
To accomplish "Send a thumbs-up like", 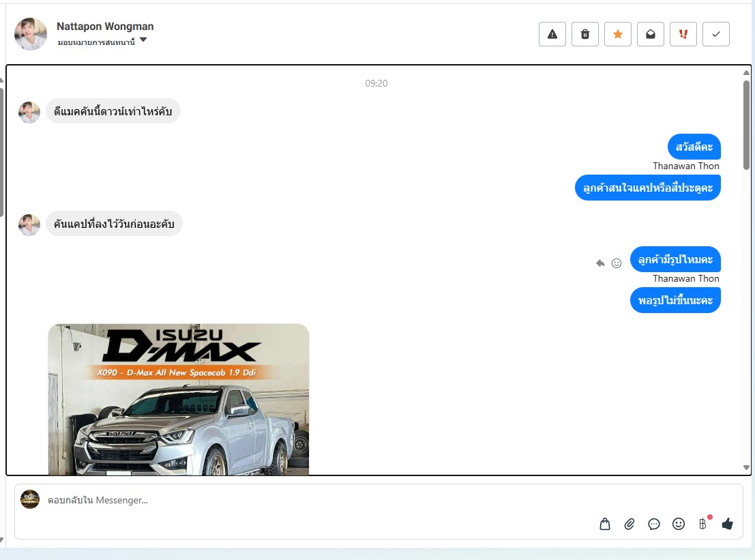I will pyautogui.click(x=728, y=524).
